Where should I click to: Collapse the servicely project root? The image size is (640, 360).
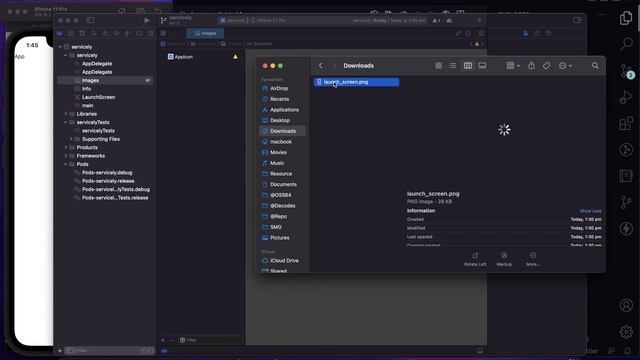(60, 47)
